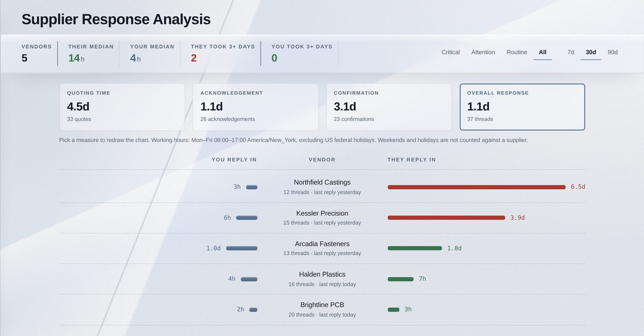Click Brightline PCB green 3h reply bar
The image size is (644, 336).
(394, 310)
